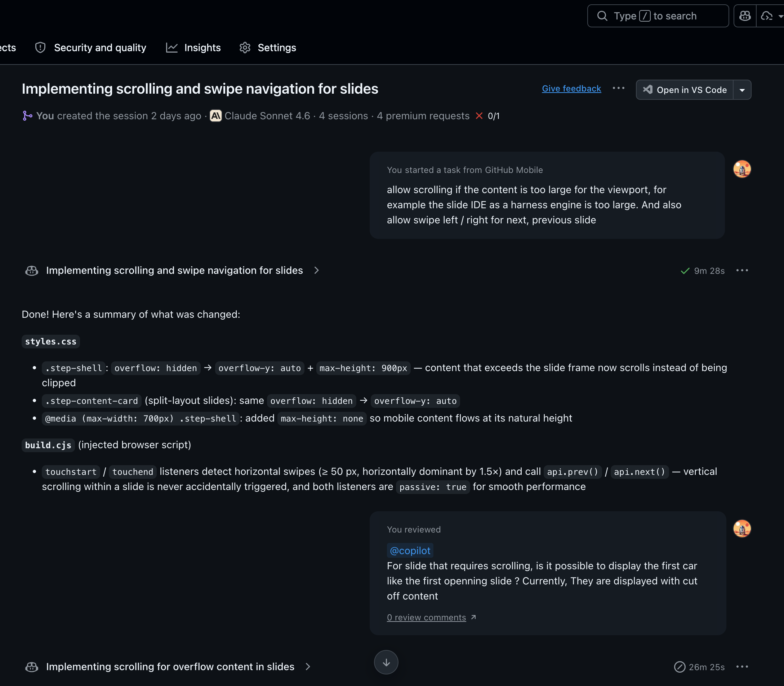Image resolution: width=784 pixels, height=686 pixels.
Task: Click the Copilot icon in top bar
Action: 745,16
